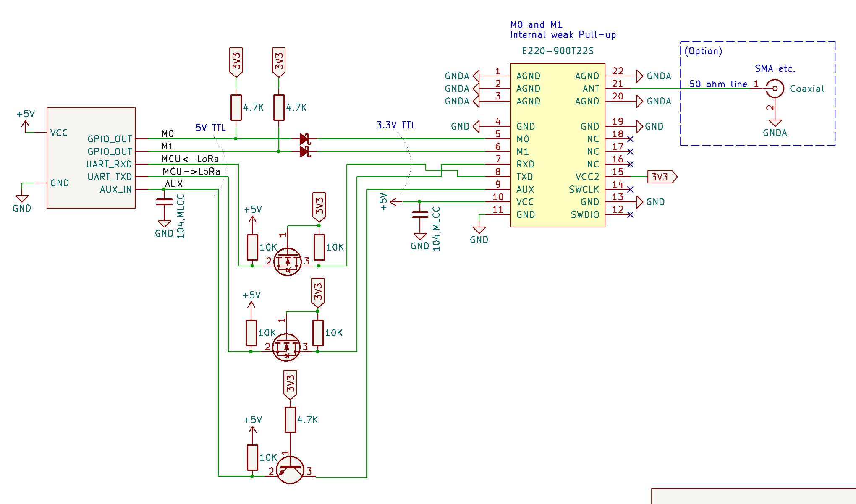Click the "3.3V TTL" annotation

tap(396, 125)
